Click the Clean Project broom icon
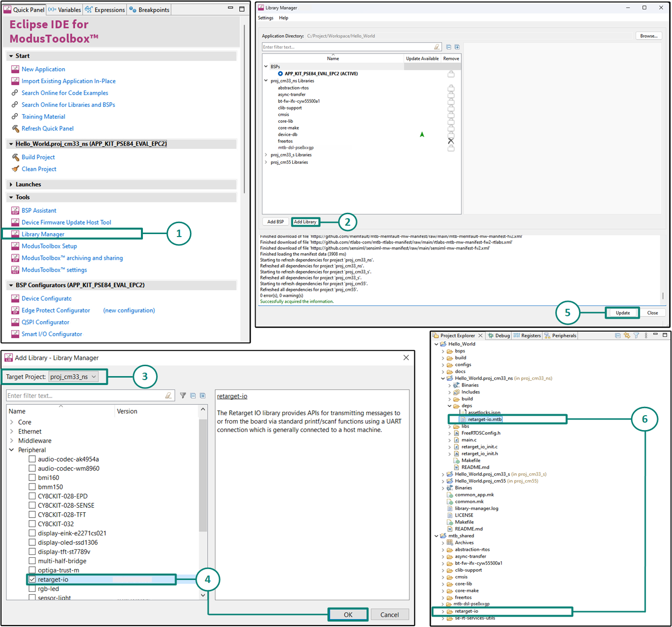 click(x=15, y=169)
